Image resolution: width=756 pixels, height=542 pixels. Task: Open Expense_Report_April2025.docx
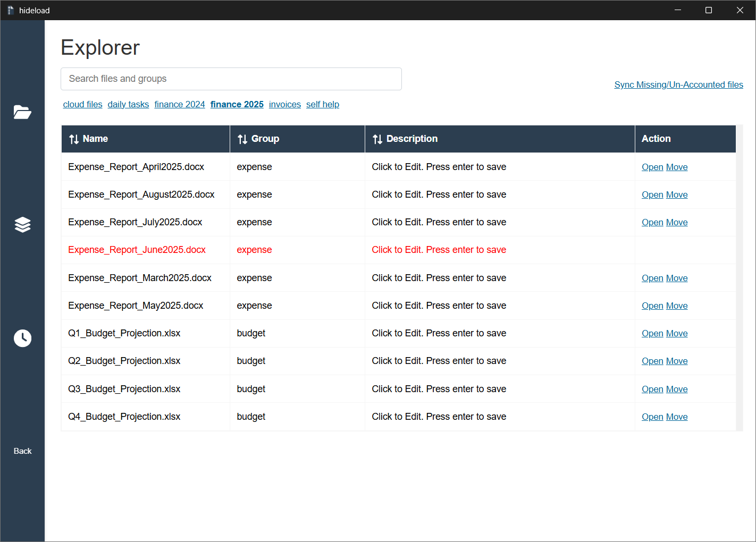(652, 167)
